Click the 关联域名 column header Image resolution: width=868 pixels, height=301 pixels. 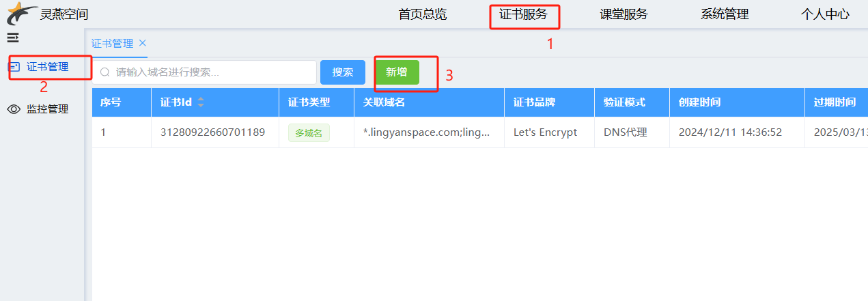point(384,102)
